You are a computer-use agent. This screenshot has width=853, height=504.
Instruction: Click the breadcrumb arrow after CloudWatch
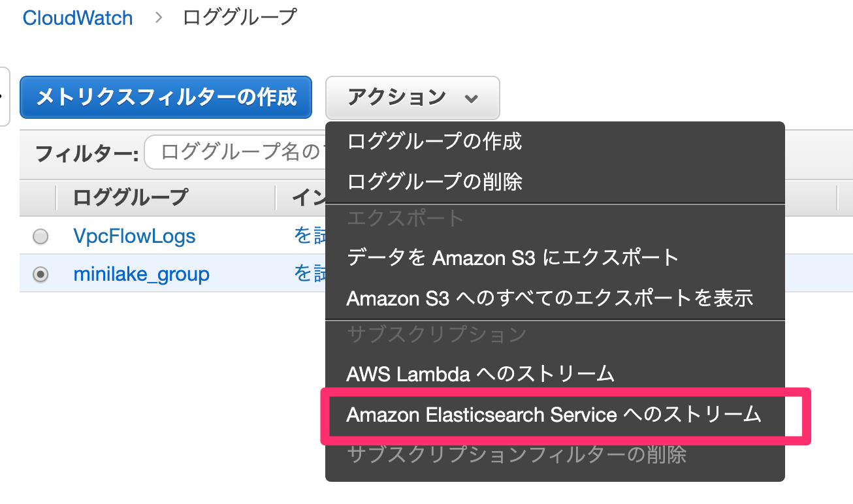pos(158,18)
